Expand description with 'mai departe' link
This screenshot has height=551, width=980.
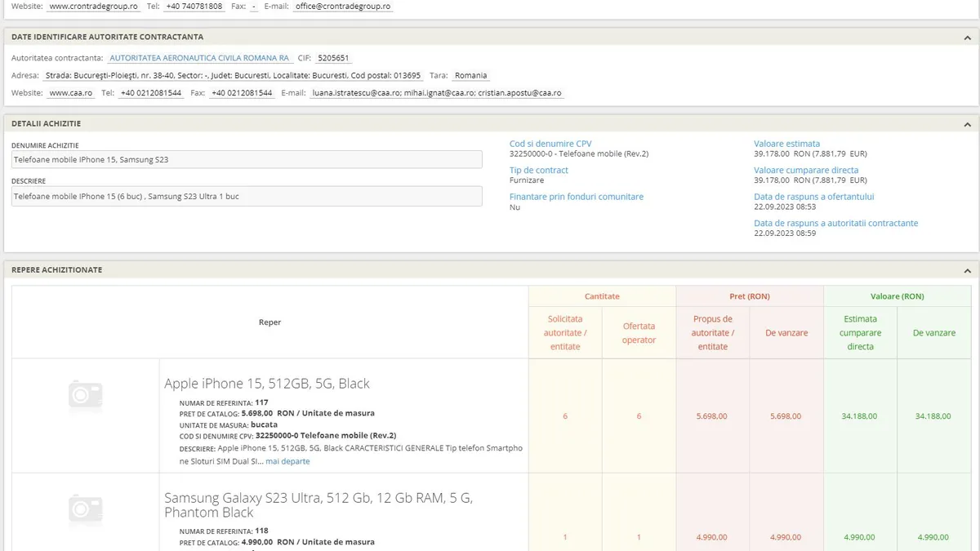point(287,461)
